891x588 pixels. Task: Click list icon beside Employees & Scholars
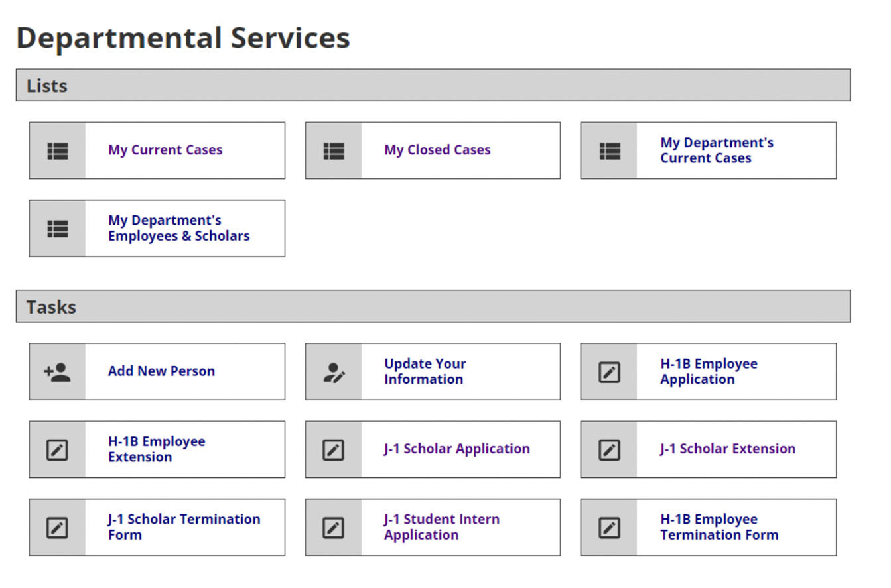coord(58,229)
